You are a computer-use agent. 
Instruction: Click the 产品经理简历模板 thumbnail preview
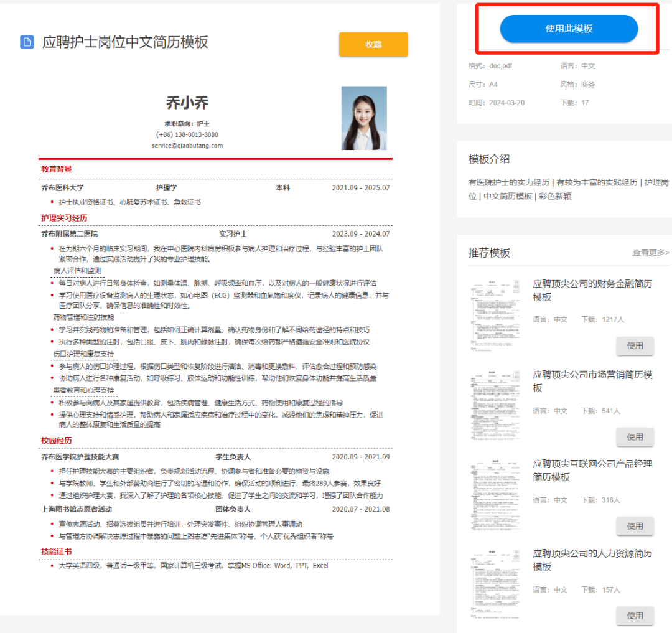(495, 492)
